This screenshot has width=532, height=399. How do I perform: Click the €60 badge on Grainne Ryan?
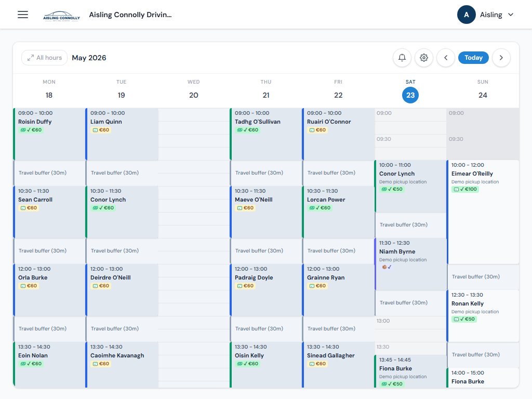(x=317, y=286)
